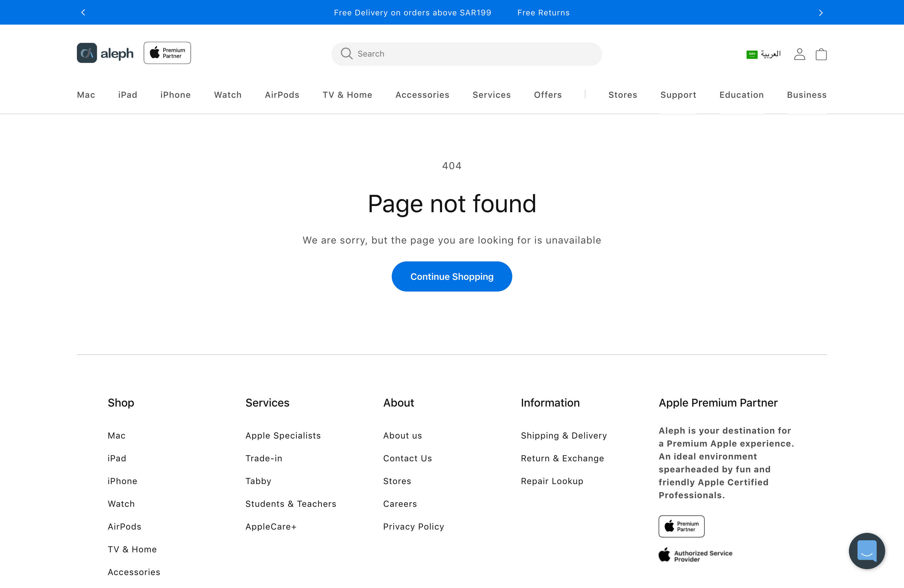Click footer Authorized Service Provider logo
Viewport: 904px width, 588px height.
(x=695, y=556)
